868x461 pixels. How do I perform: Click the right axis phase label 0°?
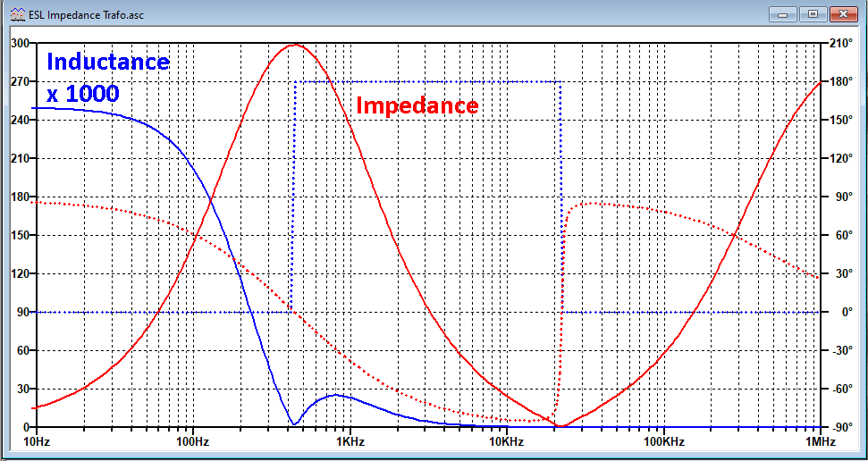[x=847, y=312]
